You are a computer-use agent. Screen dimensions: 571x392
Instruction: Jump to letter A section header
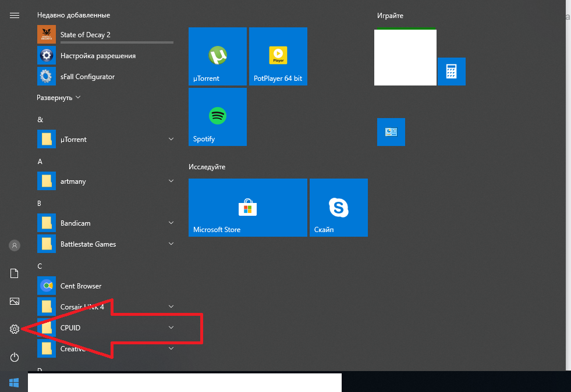click(x=40, y=161)
